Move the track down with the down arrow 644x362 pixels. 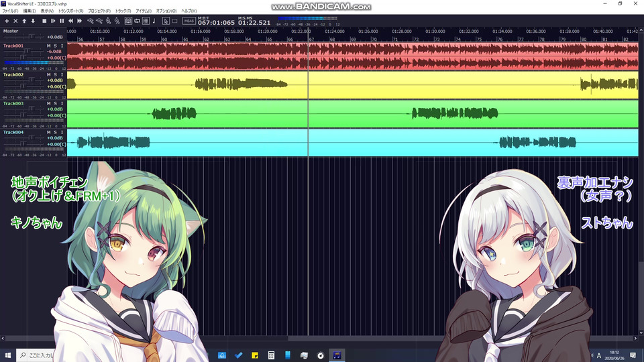point(33,21)
